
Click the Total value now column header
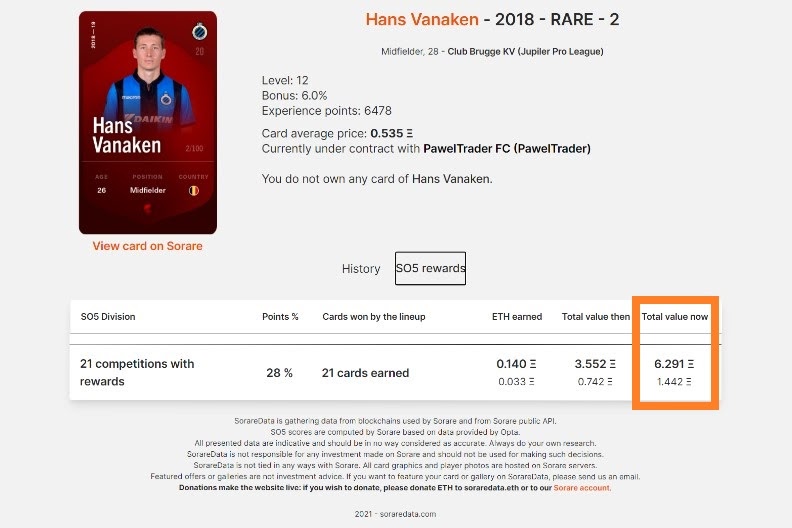tap(675, 317)
